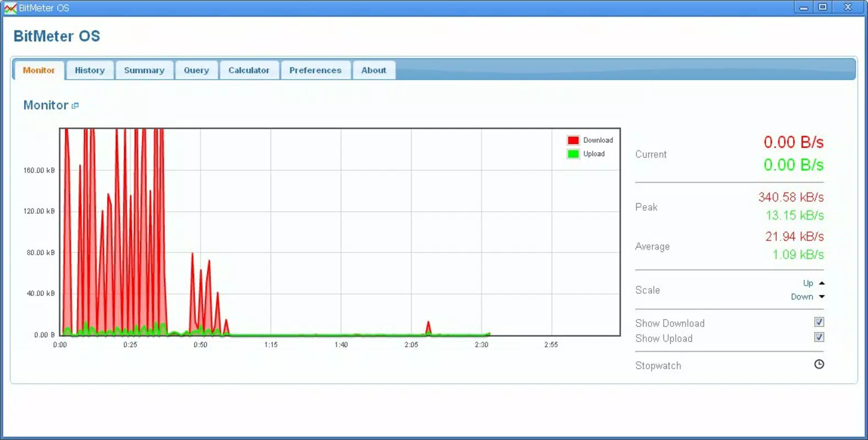Click the 1:15 time axis label
The width and height of the screenshot is (868, 440).
click(271, 345)
